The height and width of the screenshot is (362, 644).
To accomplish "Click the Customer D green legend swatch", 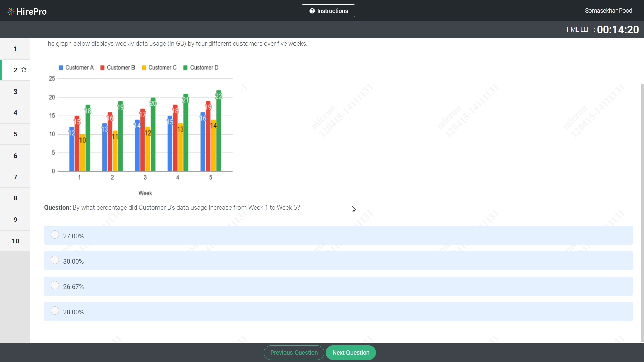I will click(185, 68).
